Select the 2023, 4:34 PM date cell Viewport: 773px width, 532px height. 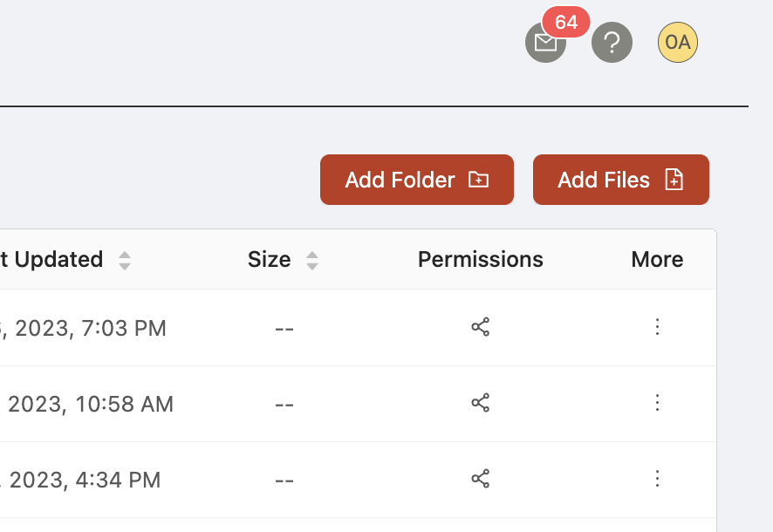(80, 480)
